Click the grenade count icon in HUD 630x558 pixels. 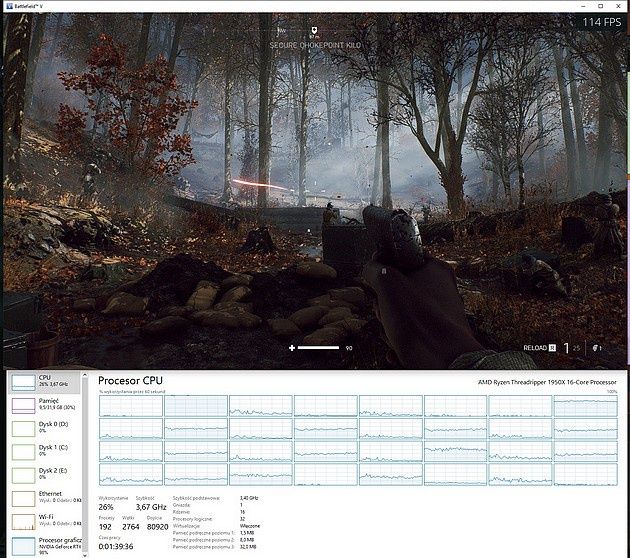pos(597,348)
